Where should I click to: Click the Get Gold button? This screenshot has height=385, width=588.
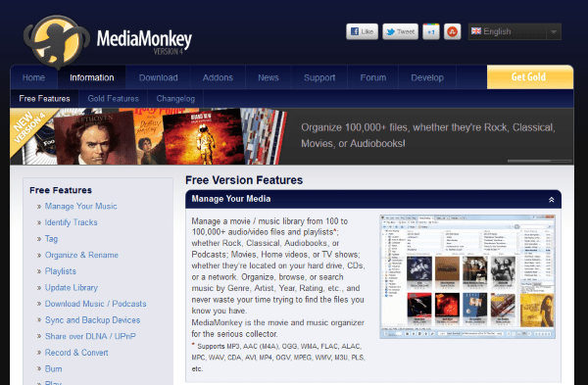pyautogui.click(x=530, y=76)
